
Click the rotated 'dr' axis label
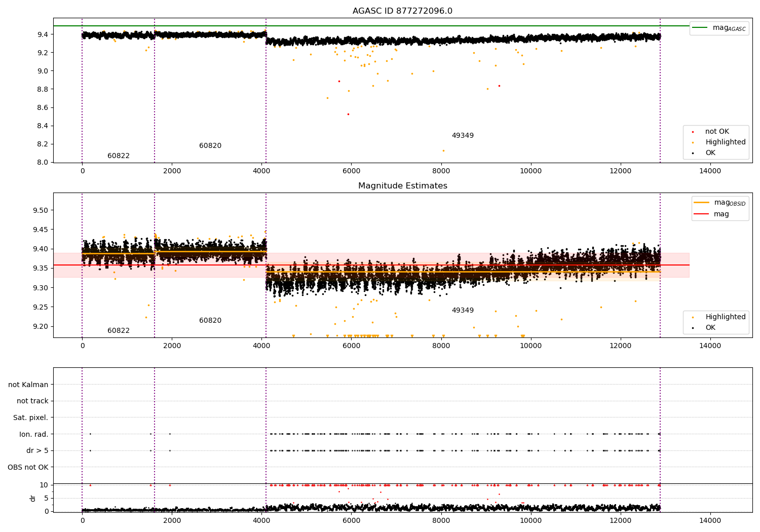coord(33,498)
